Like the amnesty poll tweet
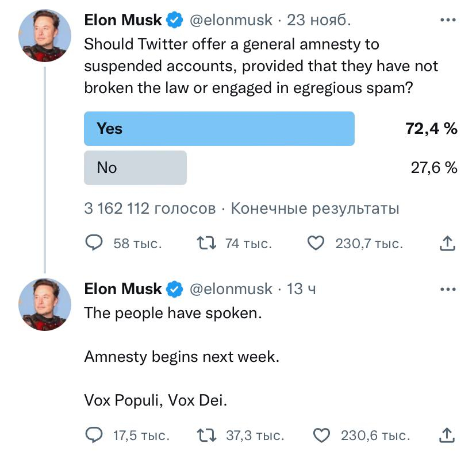476x455 pixels. click(x=316, y=244)
